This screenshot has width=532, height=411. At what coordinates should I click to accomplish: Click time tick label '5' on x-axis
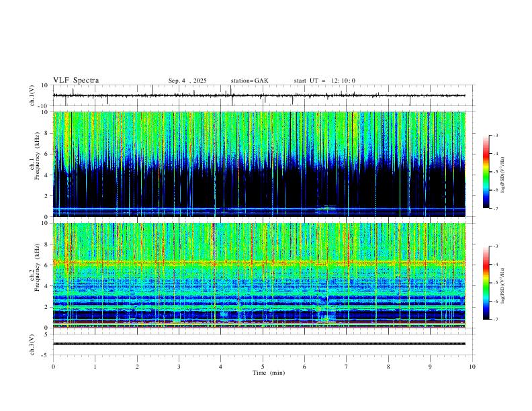pyautogui.click(x=263, y=367)
